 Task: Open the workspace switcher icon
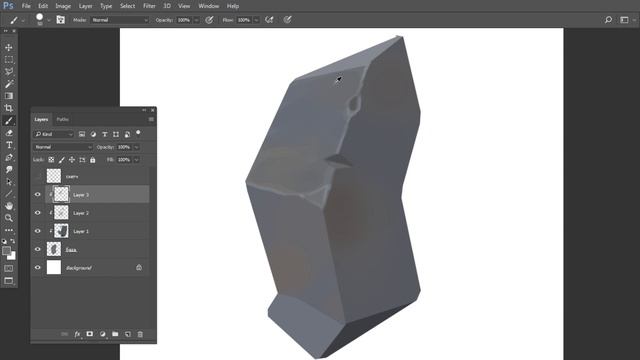[x=624, y=20]
